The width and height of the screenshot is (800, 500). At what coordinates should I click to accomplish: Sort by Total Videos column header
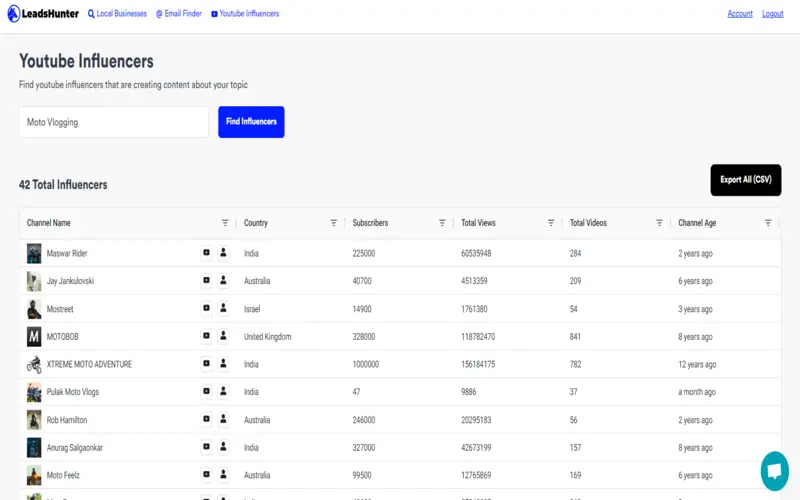click(588, 223)
